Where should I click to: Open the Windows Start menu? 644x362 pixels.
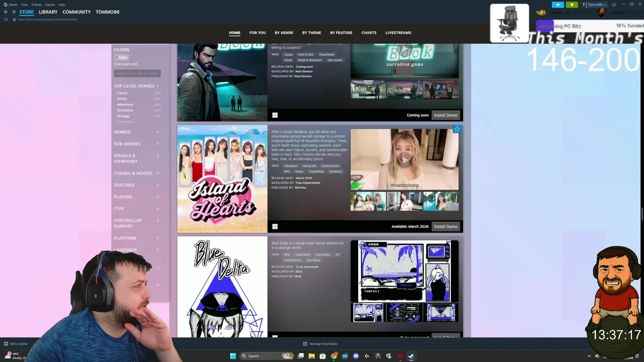click(232, 356)
